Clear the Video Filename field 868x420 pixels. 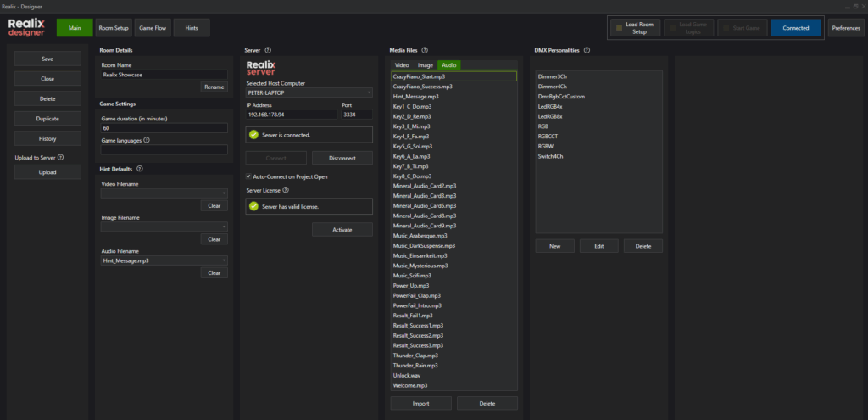click(x=214, y=206)
